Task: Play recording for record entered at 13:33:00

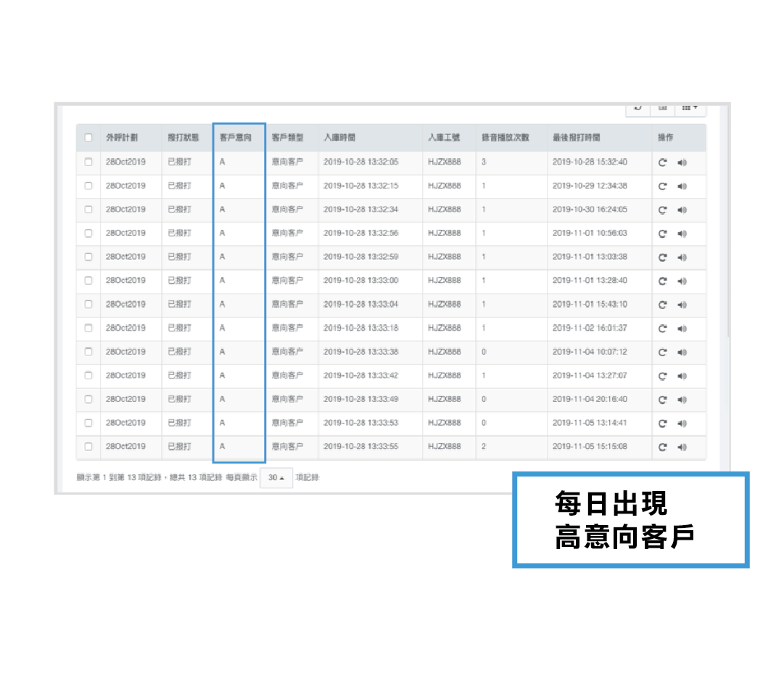Action: tap(682, 281)
